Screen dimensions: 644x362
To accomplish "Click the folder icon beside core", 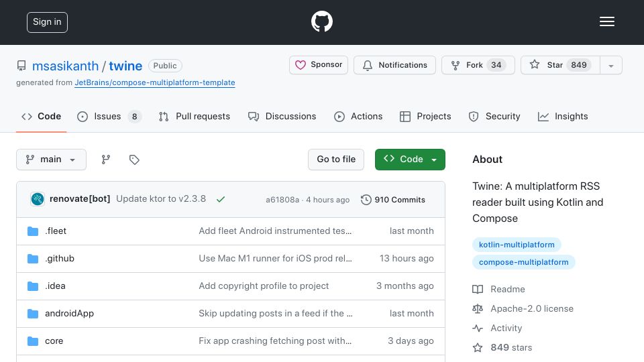I will point(33,341).
